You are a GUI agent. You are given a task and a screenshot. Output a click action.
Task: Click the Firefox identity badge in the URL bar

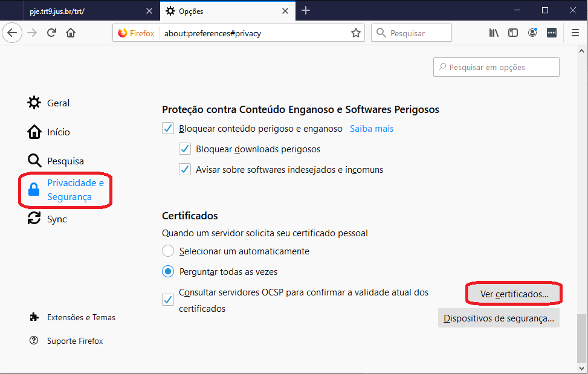click(136, 33)
